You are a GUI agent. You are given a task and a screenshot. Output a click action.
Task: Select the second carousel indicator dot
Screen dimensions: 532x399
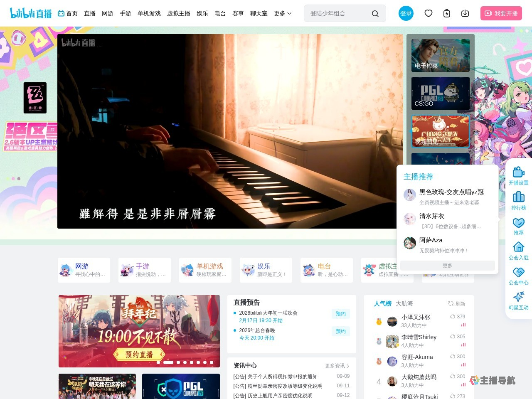click(x=168, y=362)
